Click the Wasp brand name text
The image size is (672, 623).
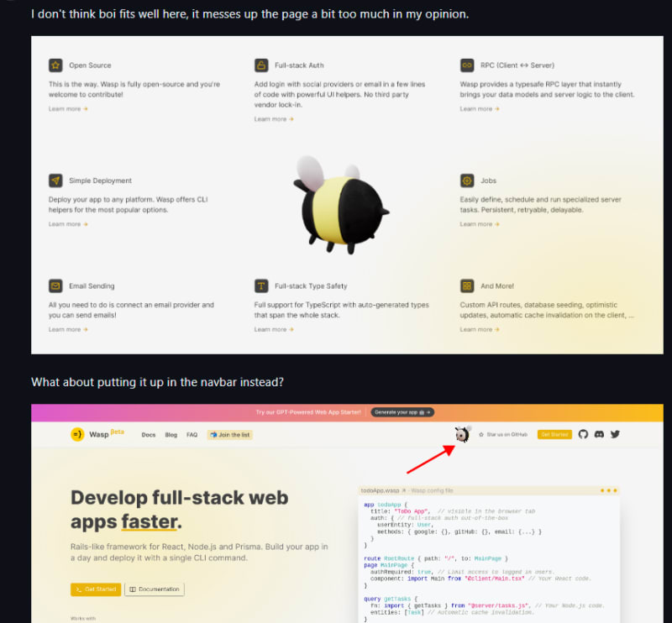tap(98, 434)
